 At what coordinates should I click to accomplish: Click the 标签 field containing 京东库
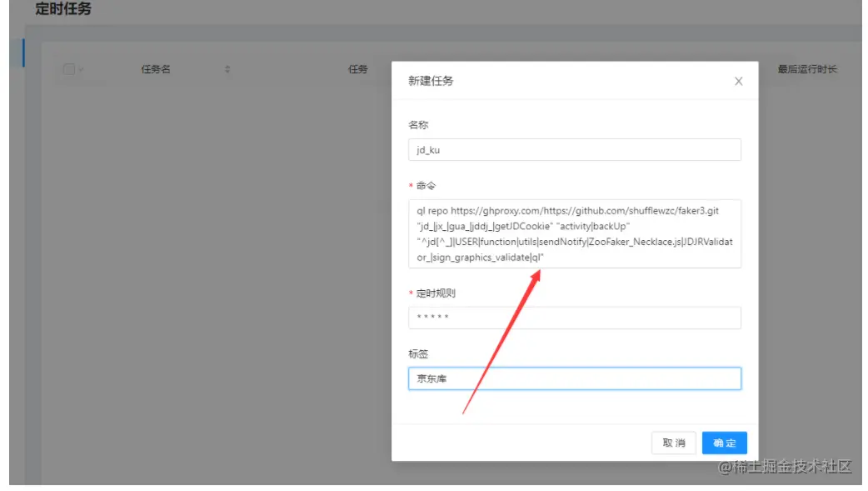[575, 378]
